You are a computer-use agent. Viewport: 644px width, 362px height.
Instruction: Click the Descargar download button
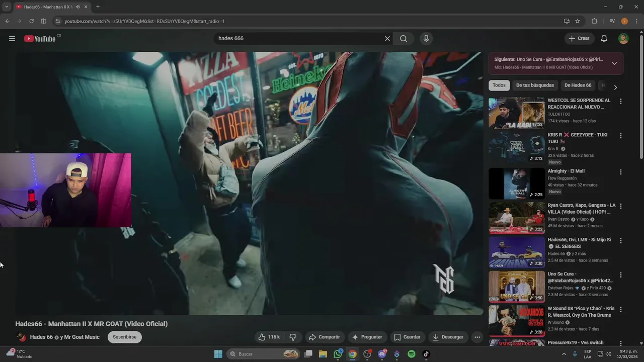pyautogui.click(x=448, y=337)
